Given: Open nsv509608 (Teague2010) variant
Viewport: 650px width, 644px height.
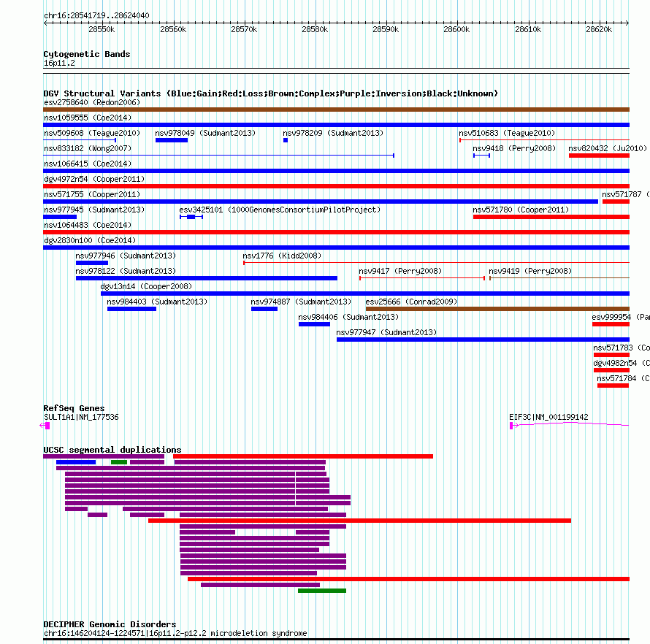Looking at the screenshot, I should [92, 133].
